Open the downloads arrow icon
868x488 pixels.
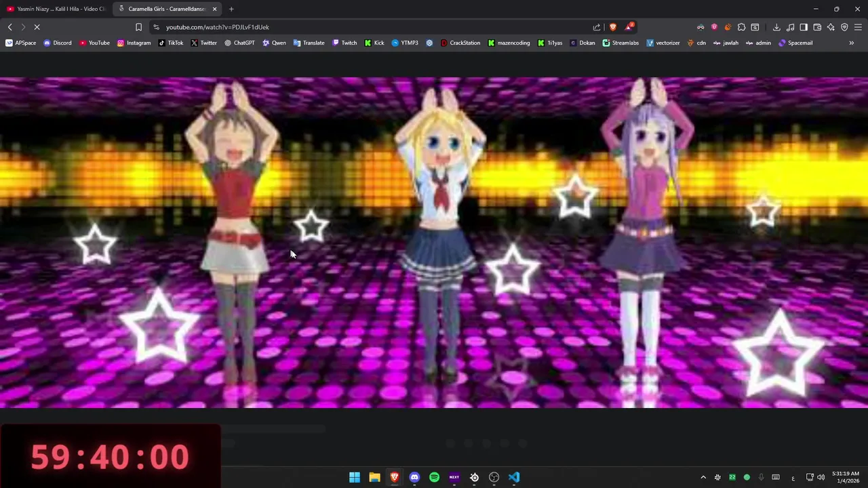(776, 27)
